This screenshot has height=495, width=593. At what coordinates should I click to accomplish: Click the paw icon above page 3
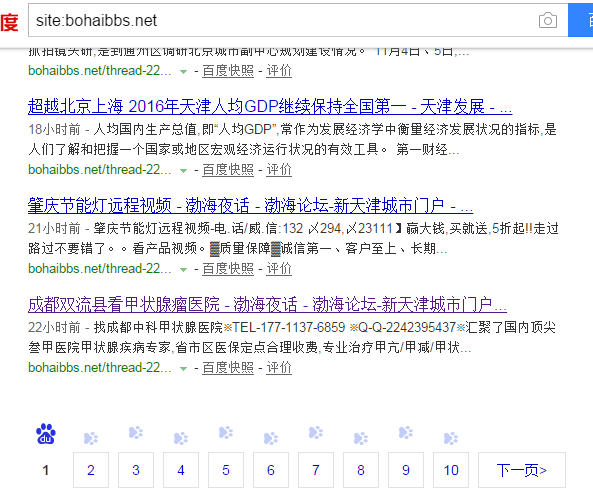pyautogui.click(x=136, y=433)
